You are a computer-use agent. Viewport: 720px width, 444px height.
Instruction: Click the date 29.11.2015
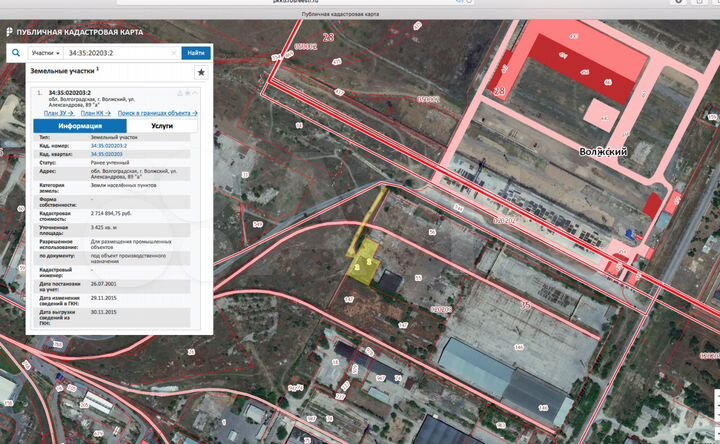tap(103, 298)
